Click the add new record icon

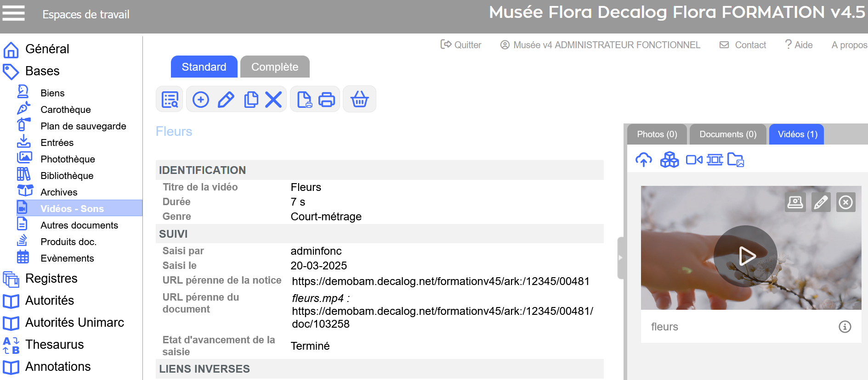pyautogui.click(x=201, y=100)
